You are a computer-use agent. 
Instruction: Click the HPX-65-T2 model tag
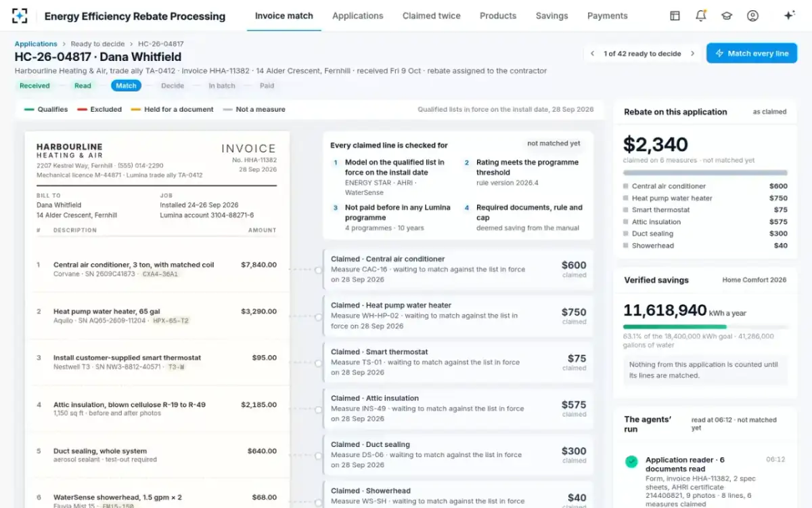point(171,321)
